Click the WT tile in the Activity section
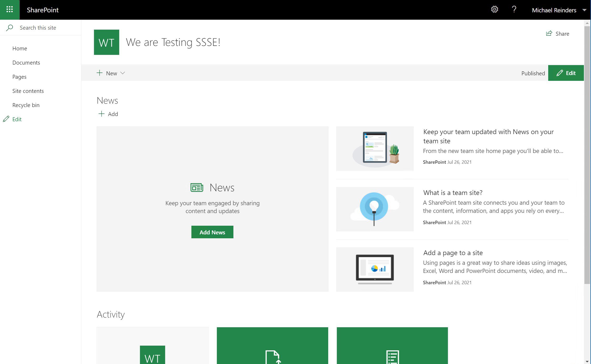The width and height of the screenshot is (591, 364). coord(153,355)
